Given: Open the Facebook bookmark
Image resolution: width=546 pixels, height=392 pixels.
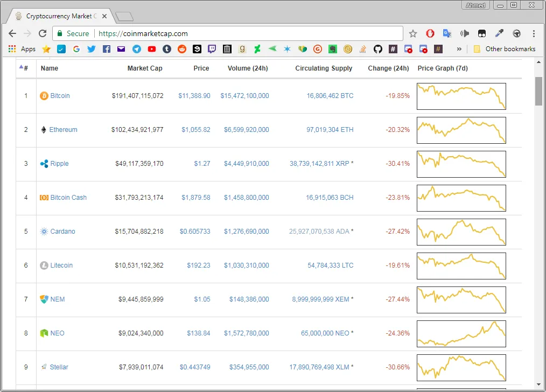Looking at the screenshot, I should pyautogui.click(x=107, y=49).
